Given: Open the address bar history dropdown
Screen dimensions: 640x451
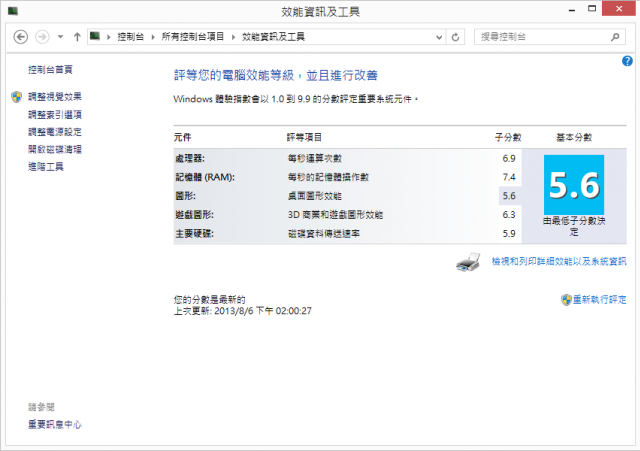Looking at the screenshot, I should [x=439, y=37].
